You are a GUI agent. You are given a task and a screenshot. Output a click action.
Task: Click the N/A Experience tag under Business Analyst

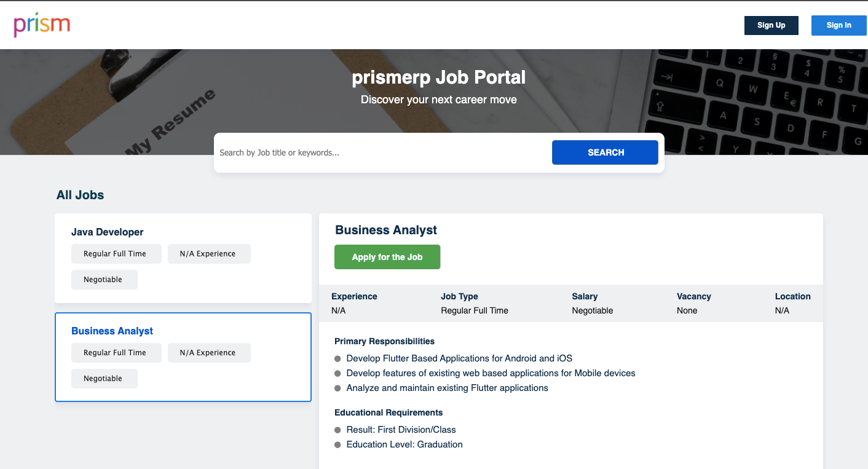pos(209,352)
